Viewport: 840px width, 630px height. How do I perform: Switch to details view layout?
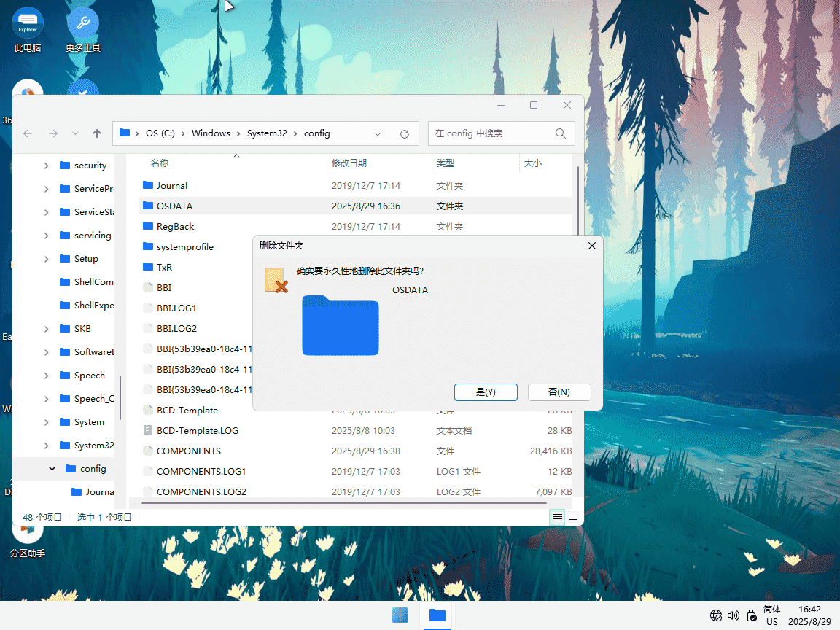(558, 518)
